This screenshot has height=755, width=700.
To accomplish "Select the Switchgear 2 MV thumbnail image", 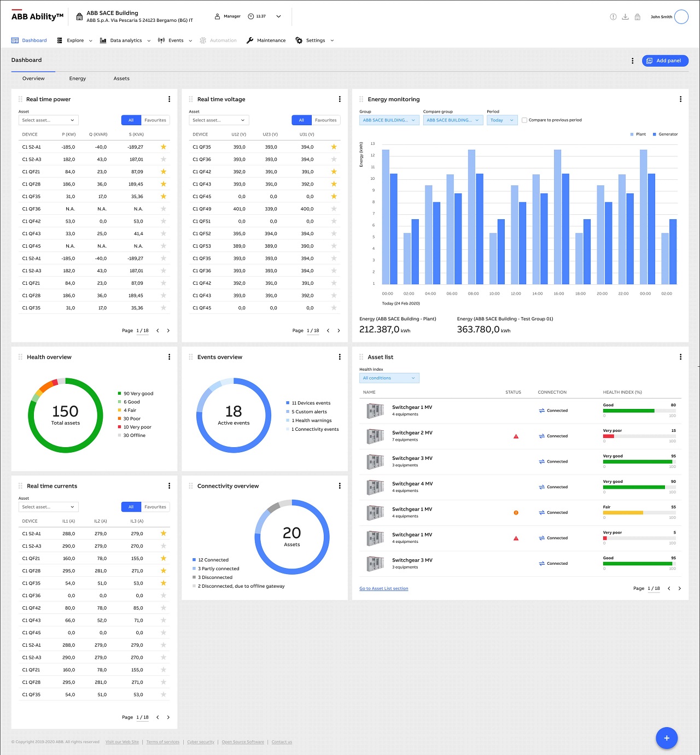I will 375,436.
